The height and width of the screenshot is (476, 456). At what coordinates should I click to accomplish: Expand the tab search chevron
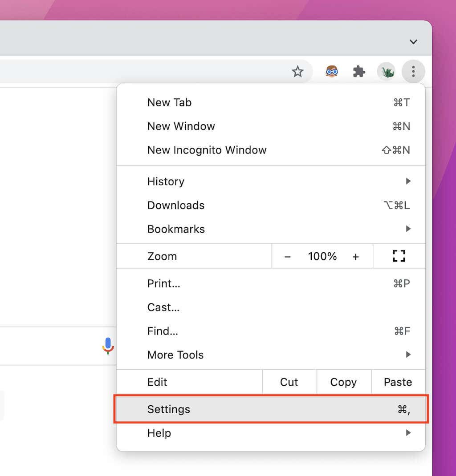[x=413, y=42]
